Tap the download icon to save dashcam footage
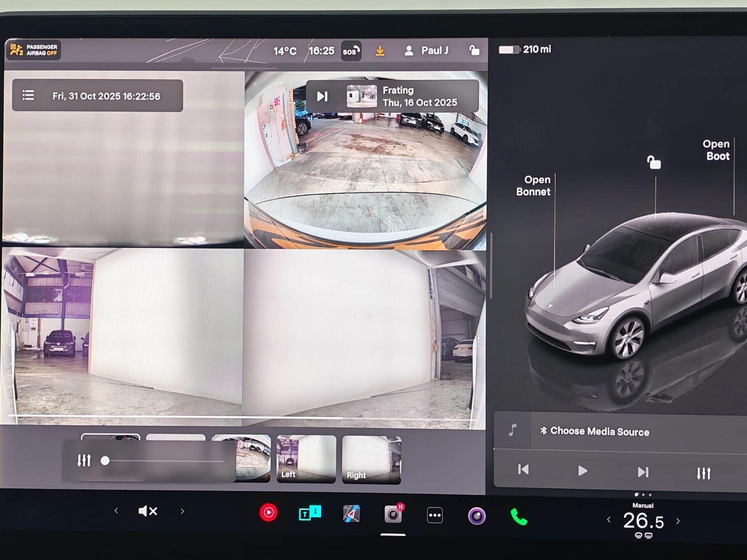 pyautogui.click(x=380, y=50)
